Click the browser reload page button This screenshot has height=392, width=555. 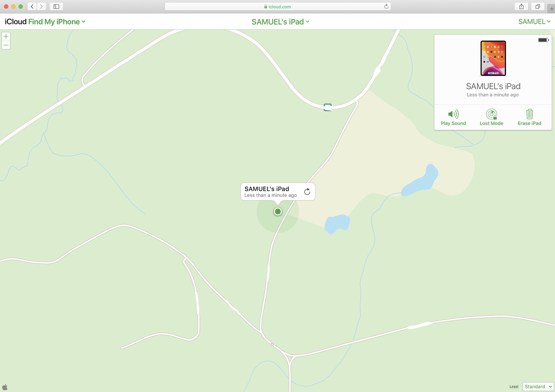(387, 6)
